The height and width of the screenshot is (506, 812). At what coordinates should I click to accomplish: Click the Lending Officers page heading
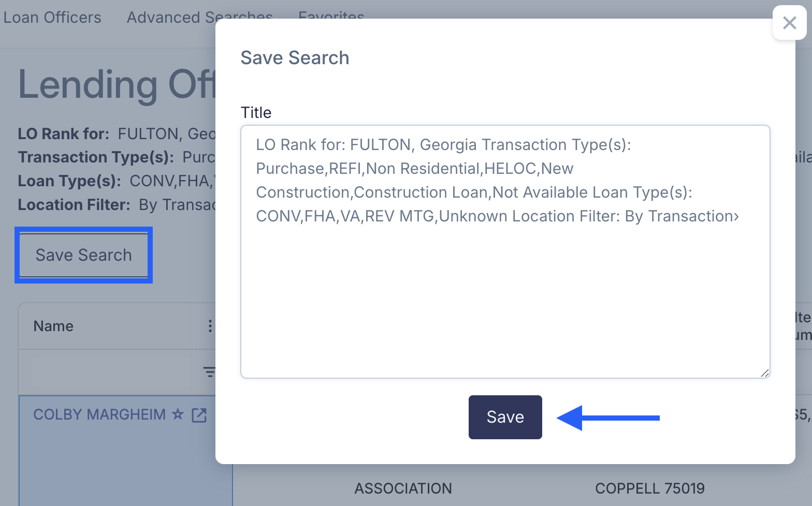(x=117, y=84)
